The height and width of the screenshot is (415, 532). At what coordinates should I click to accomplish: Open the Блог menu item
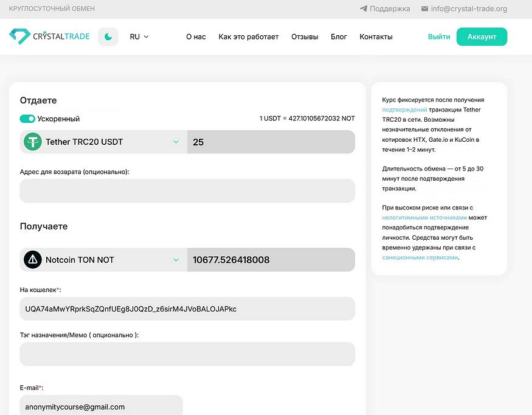click(339, 37)
